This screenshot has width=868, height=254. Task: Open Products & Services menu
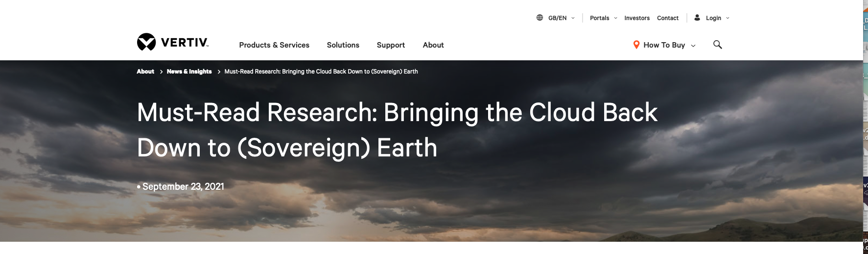coord(274,45)
